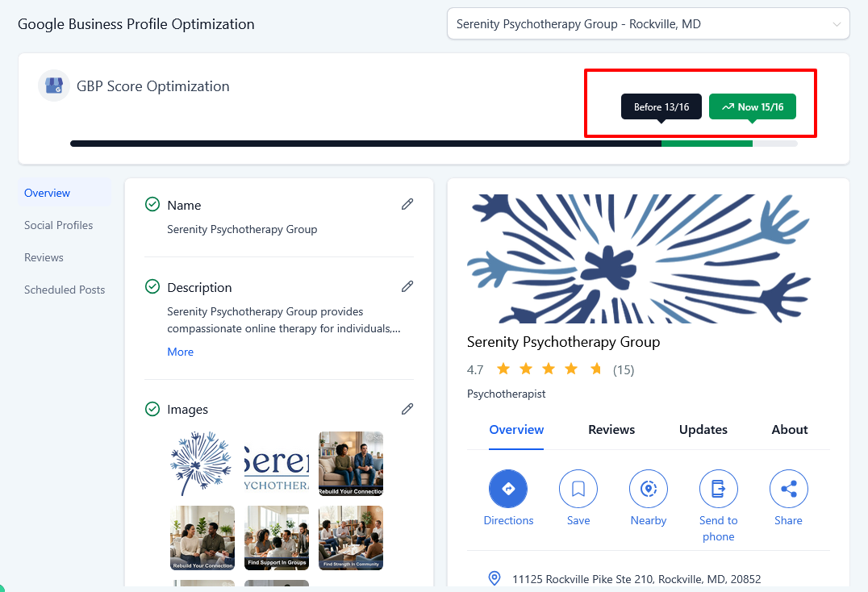Click the business cover banner image
868x592 pixels.
pos(640,258)
